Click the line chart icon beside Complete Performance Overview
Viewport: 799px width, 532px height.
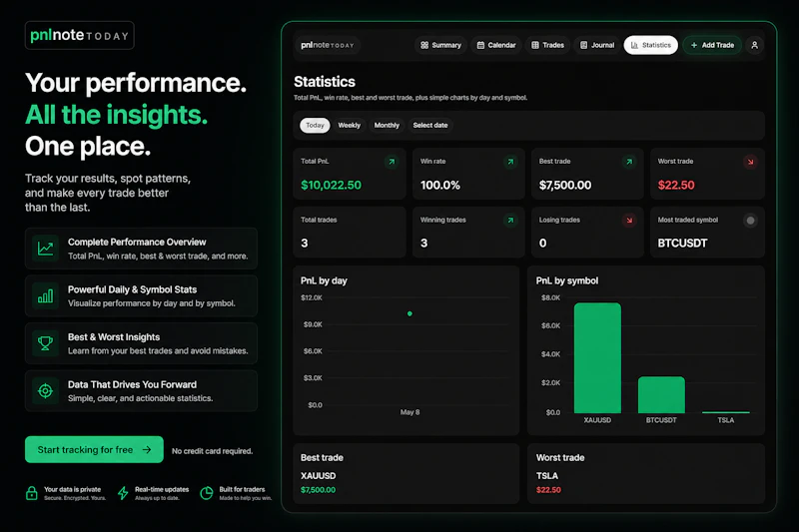pyautogui.click(x=45, y=249)
